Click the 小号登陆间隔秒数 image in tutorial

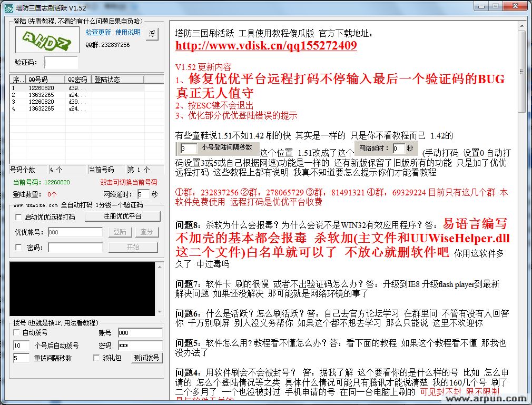tap(218, 148)
